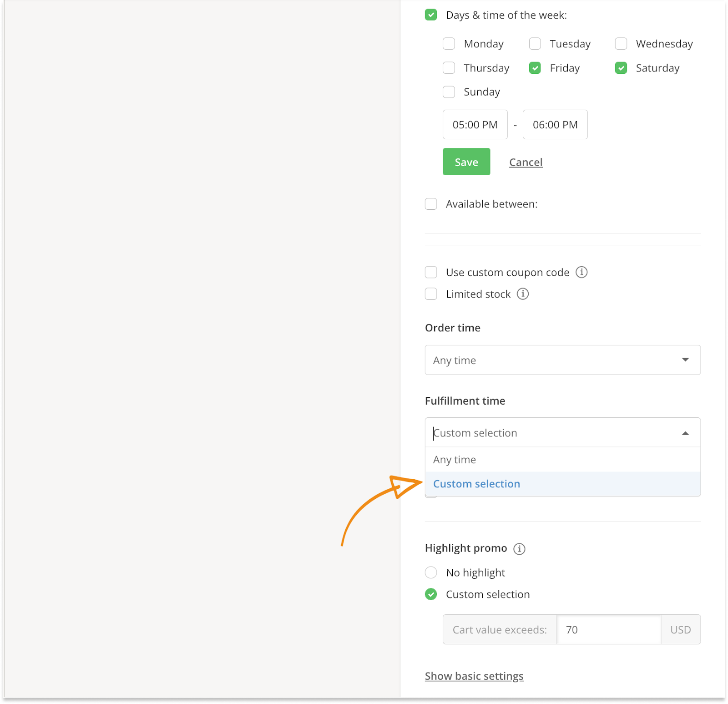Select the No highlight radio option

click(x=431, y=572)
